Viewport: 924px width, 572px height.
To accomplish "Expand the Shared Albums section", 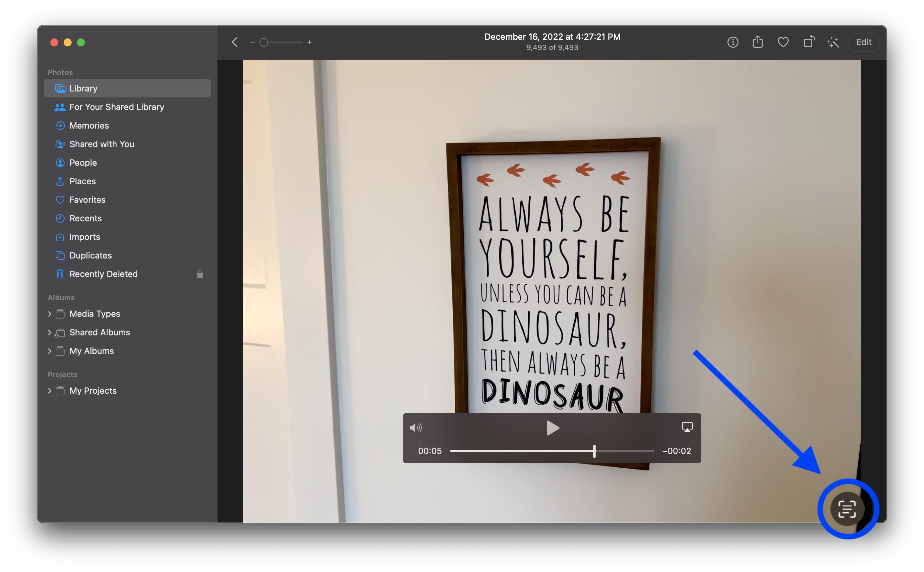I will click(50, 332).
